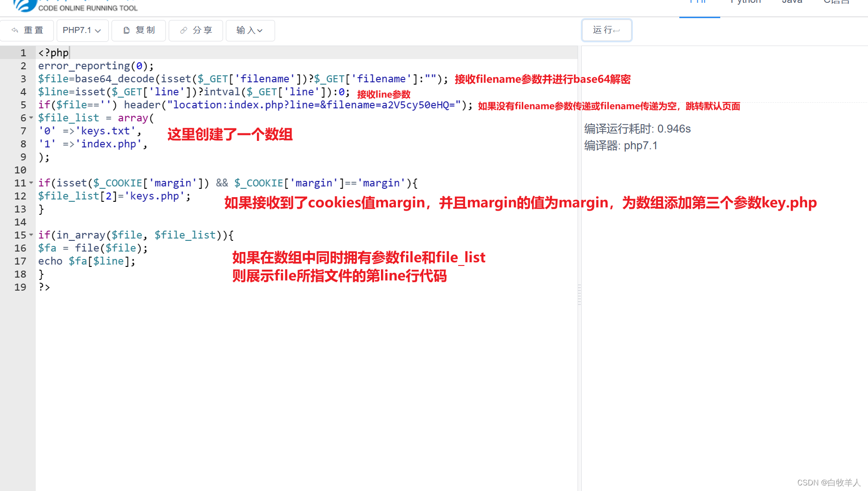Screen dimensions: 868x491
Task: Click the $file_list = array( line
Action: 96,118
